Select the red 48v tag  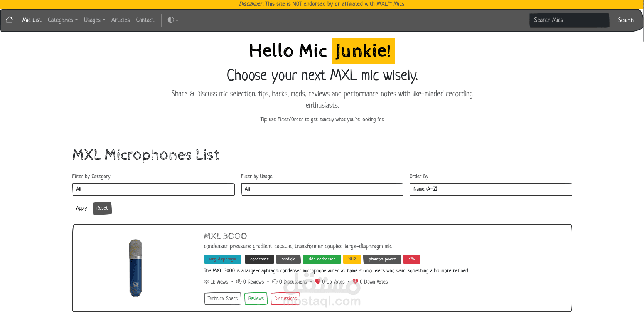[412, 259]
